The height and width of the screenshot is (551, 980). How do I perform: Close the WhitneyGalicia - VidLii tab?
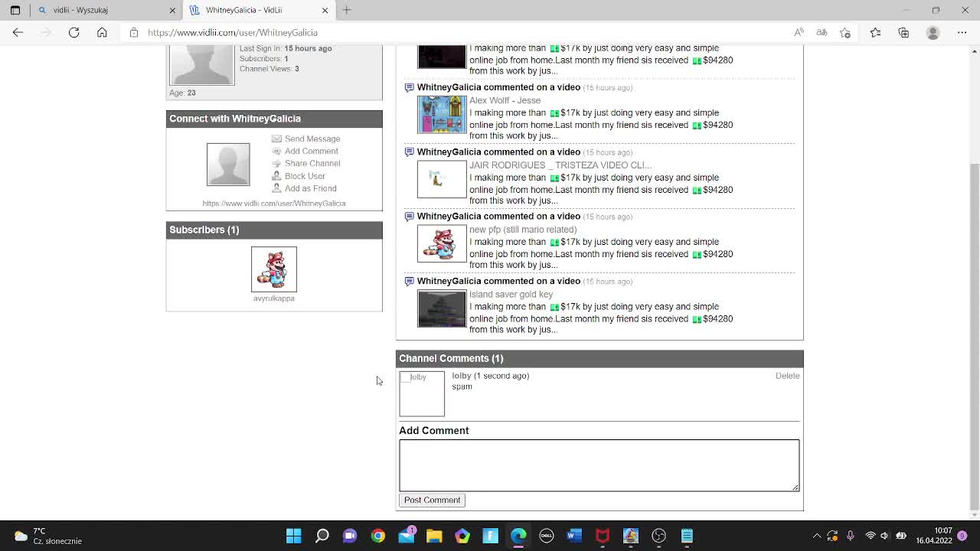tap(325, 10)
